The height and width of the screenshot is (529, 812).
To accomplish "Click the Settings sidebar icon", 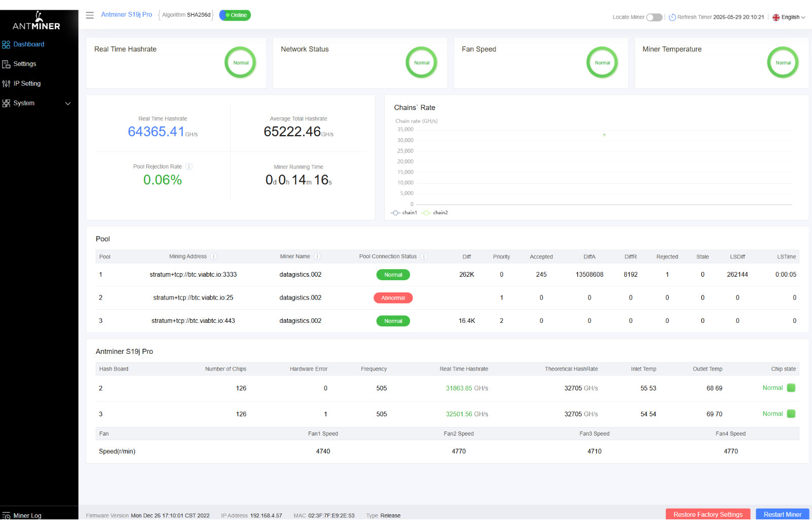I will point(6,64).
